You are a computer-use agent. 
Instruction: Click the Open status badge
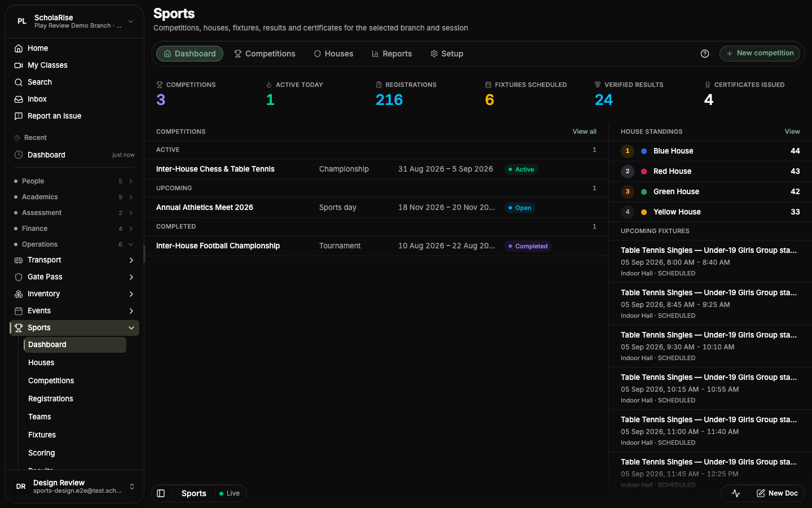pyautogui.click(x=519, y=208)
